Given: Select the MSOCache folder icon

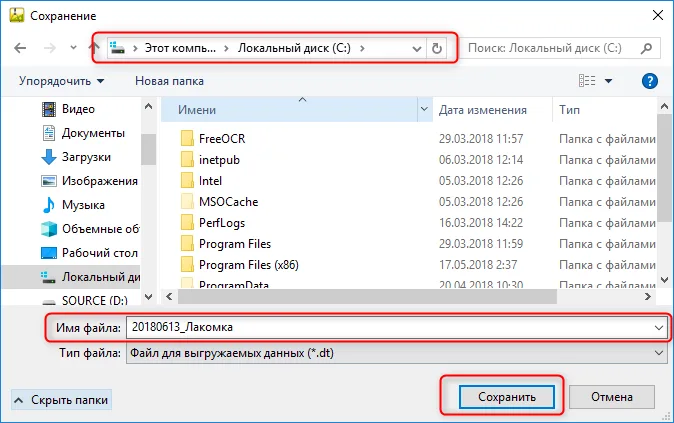Looking at the screenshot, I should click(187, 202).
